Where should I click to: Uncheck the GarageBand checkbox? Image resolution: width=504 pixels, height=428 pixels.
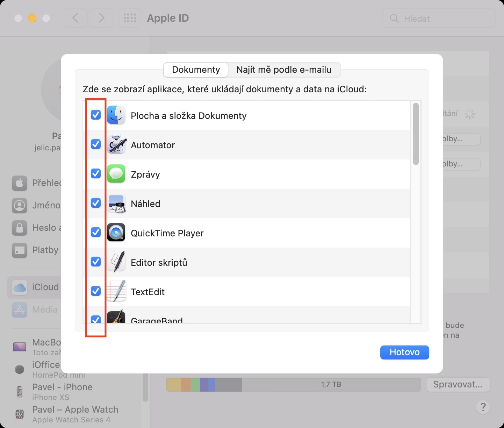[96, 319]
